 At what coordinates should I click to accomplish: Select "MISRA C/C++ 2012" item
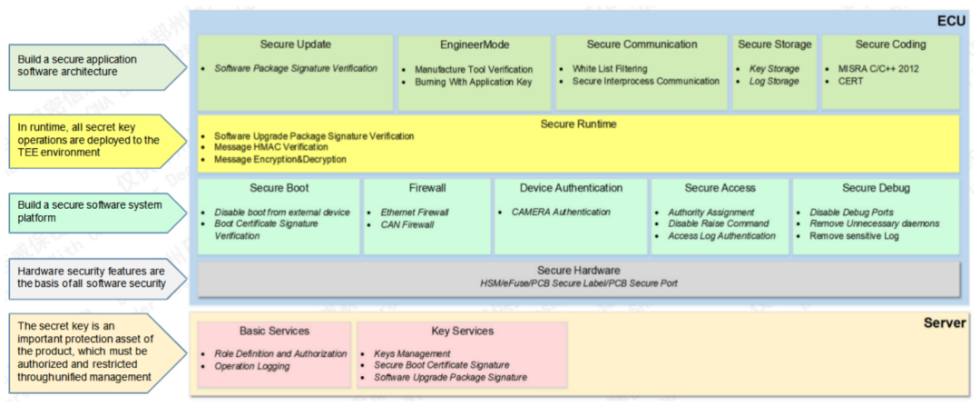click(x=878, y=69)
